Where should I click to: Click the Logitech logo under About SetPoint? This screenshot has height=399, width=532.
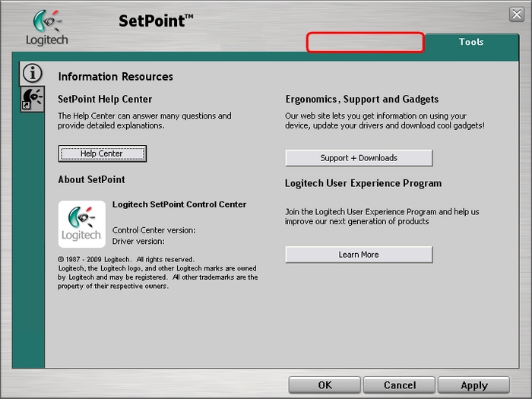click(x=81, y=224)
